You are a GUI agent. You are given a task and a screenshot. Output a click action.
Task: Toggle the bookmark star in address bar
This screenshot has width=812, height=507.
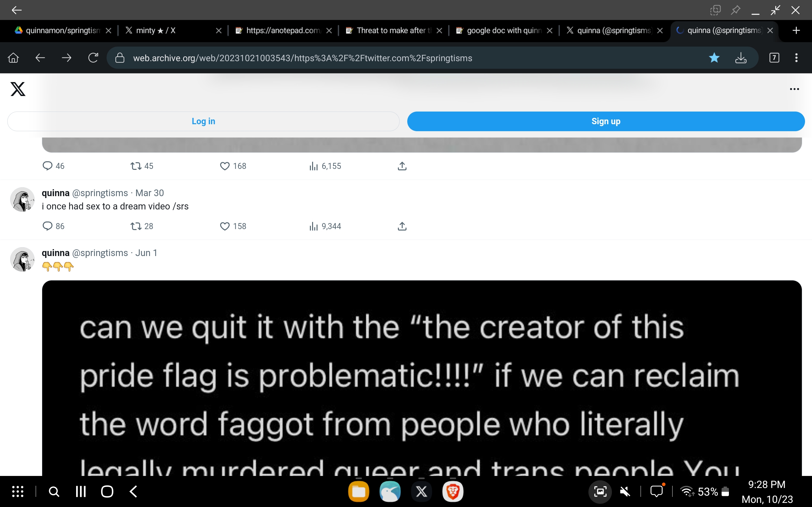pyautogui.click(x=714, y=58)
